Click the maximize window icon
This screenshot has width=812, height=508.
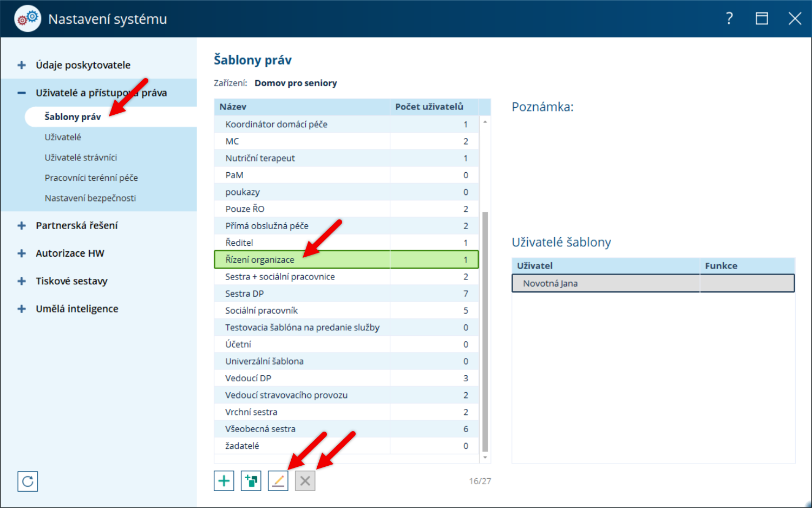[762, 19]
